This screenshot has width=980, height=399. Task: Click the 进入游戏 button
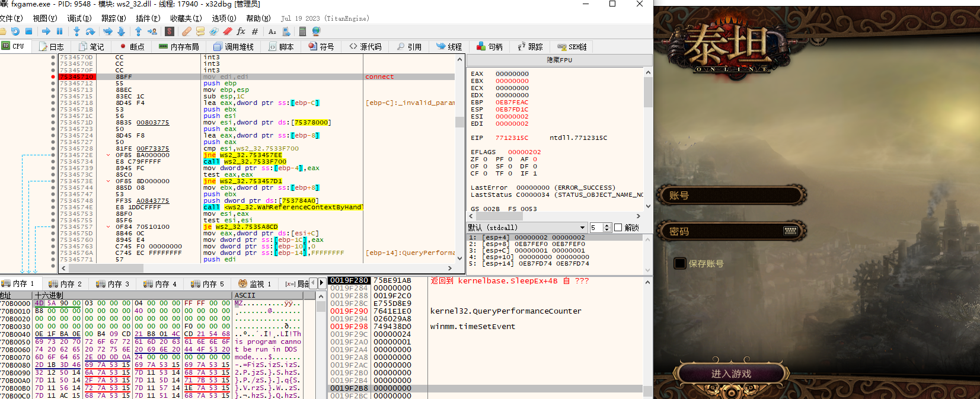pos(731,374)
